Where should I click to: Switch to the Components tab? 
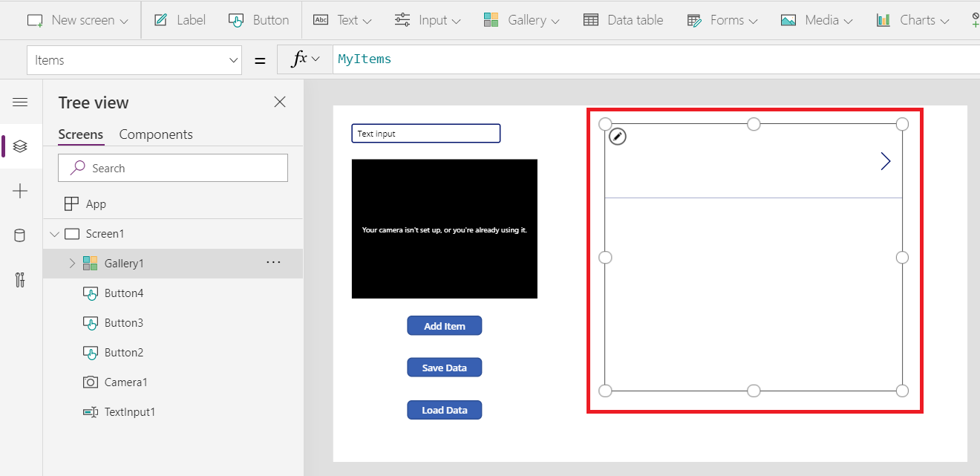pos(156,134)
